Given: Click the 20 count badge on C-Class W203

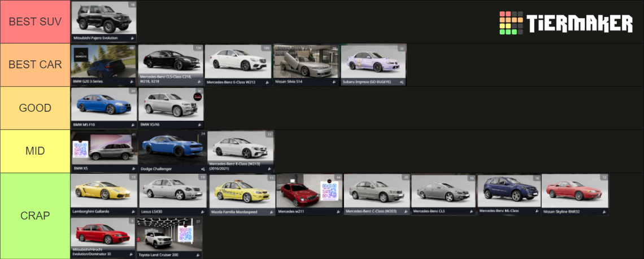Looking at the screenshot, I should pyautogui.click(x=406, y=177).
